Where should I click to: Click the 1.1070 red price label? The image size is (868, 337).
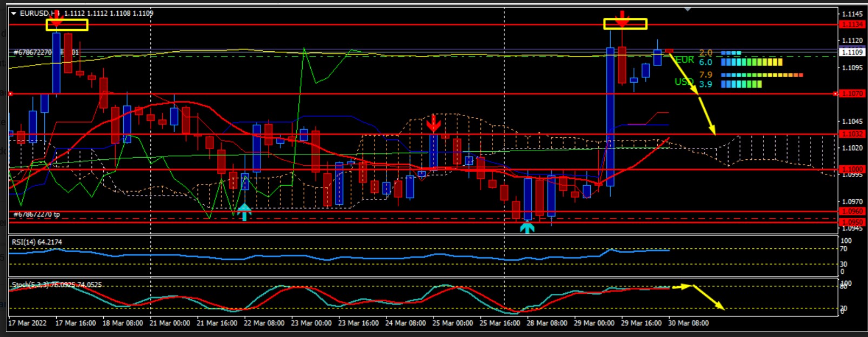click(852, 93)
